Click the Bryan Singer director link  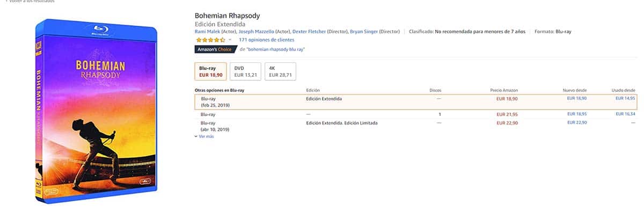[364, 32]
